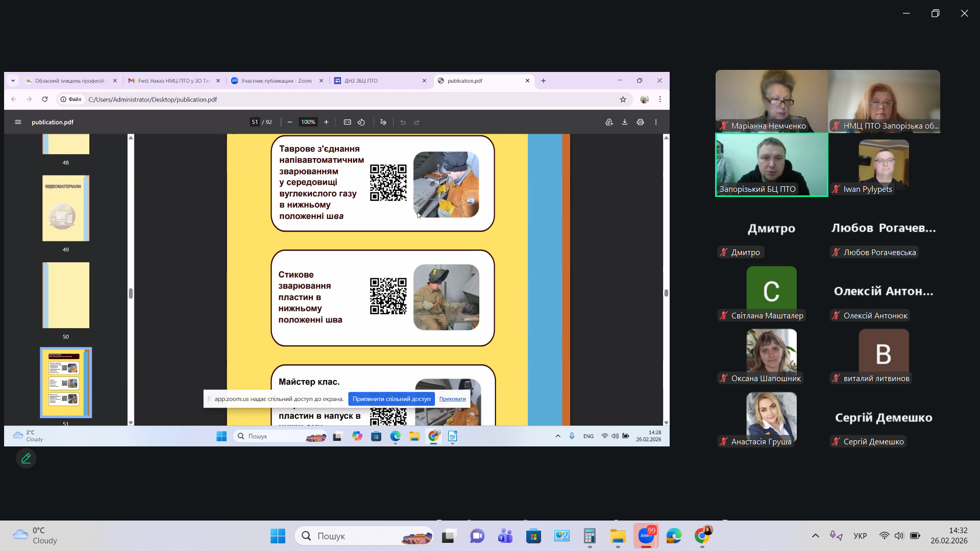Viewport: 980px width, 551px height.
Task: Bookmark page with the star icon
Action: 623,99
